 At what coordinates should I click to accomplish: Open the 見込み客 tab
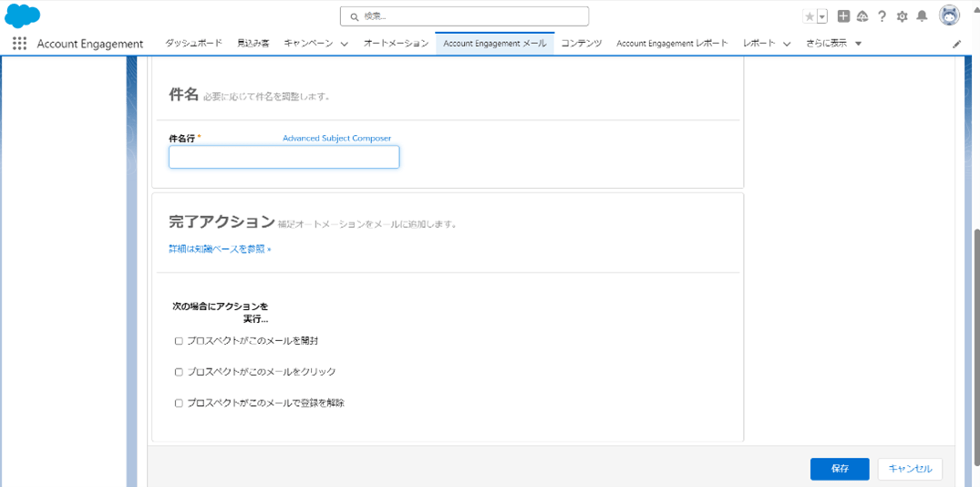[253, 43]
